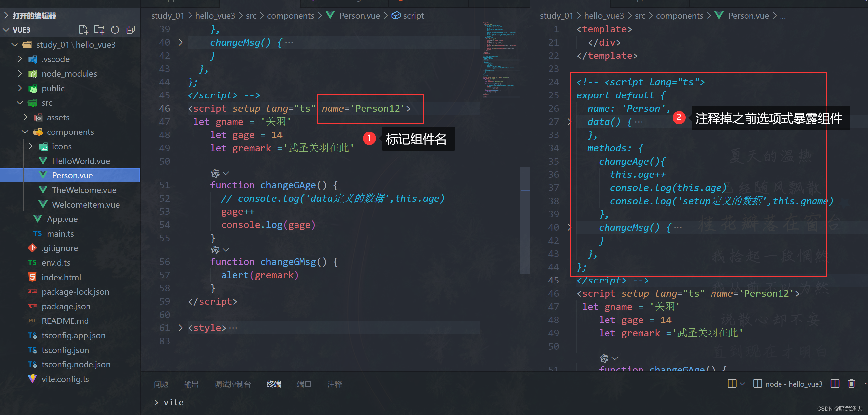Click Person.vue breadcrumb in left editor

point(360,16)
